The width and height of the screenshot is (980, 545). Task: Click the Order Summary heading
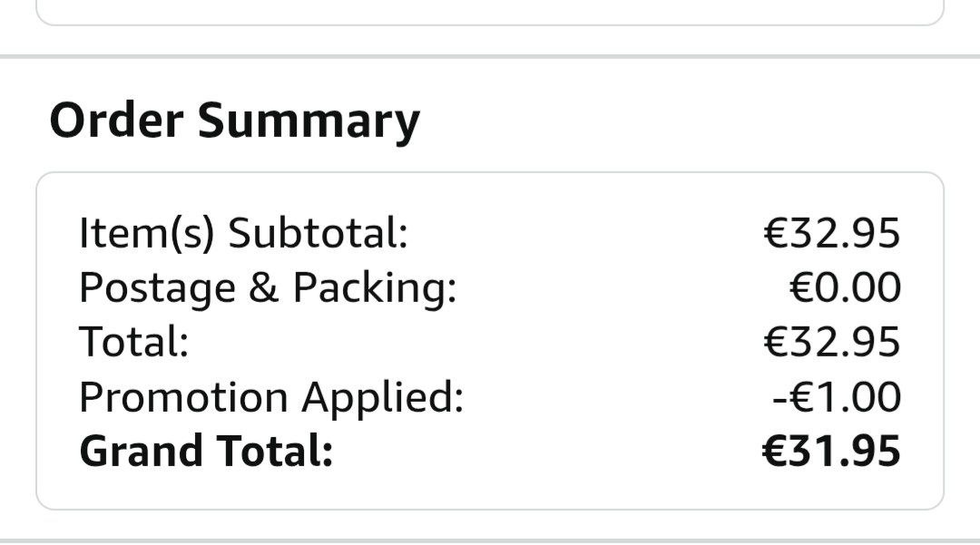[x=234, y=122]
